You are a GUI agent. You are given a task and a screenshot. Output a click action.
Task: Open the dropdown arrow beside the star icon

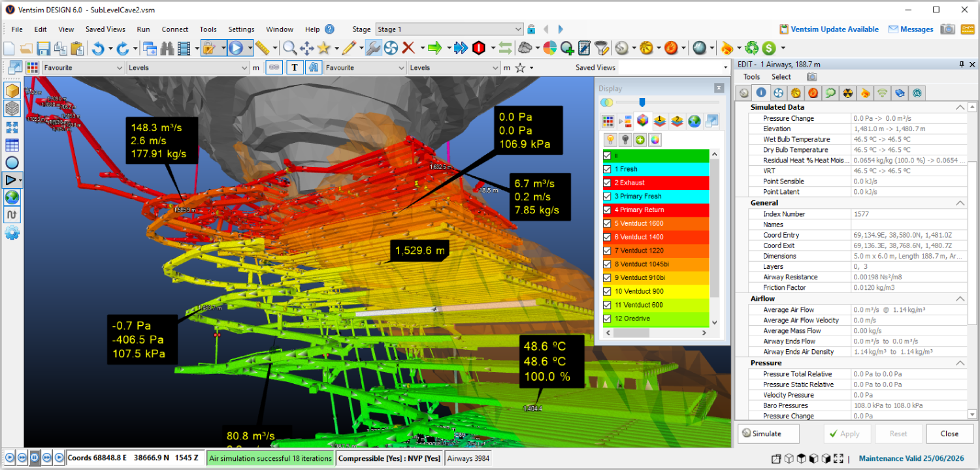tap(532, 68)
